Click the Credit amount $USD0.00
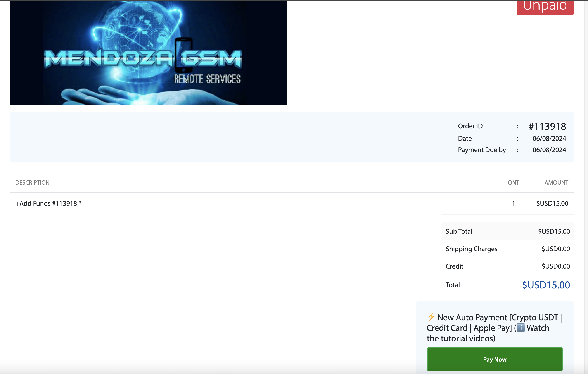This screenshot has height=374, width=588. 556,266
